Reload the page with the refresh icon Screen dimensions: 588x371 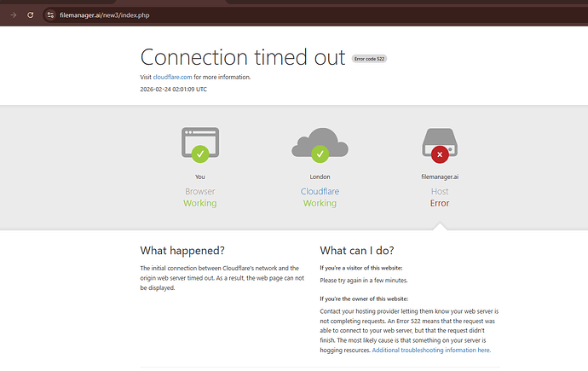[31, 15]
